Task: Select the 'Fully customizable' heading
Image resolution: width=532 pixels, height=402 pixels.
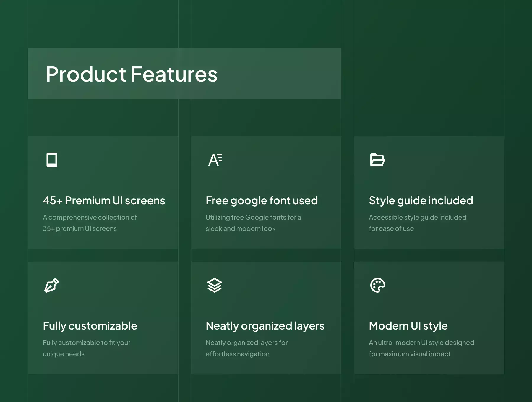Action: tap(90, 326)
